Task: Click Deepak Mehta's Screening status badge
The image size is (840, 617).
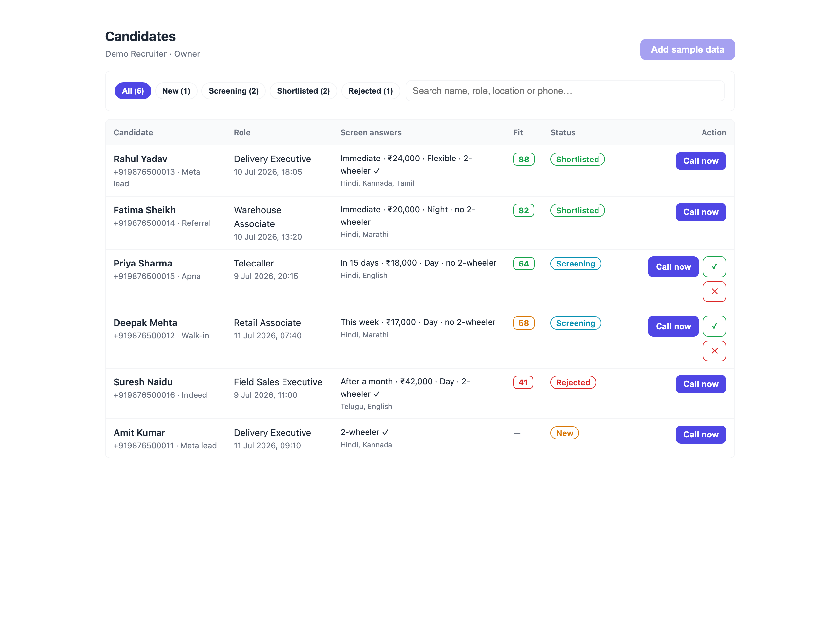Action: (x=575, y=323)
